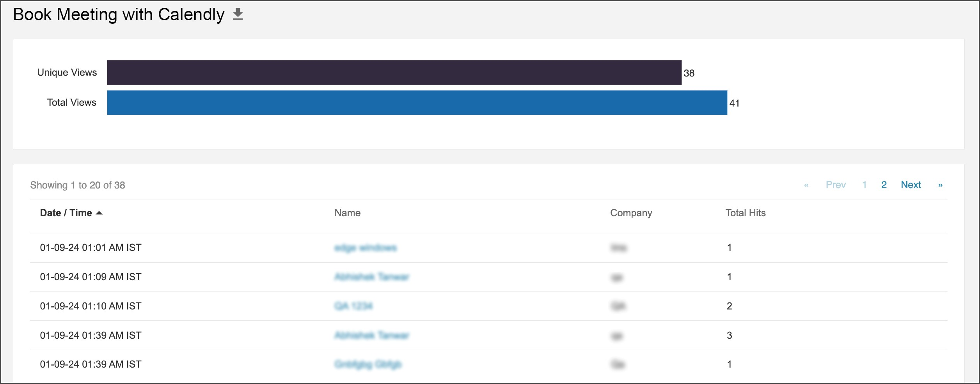Open the QA 1234 contact link
Image resolution: width=980 pixels, height=384 pixels.
pos(353,306)
